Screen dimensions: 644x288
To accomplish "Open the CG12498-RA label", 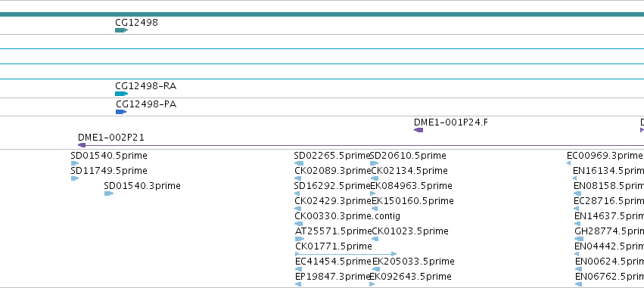I will coord(146,86).
